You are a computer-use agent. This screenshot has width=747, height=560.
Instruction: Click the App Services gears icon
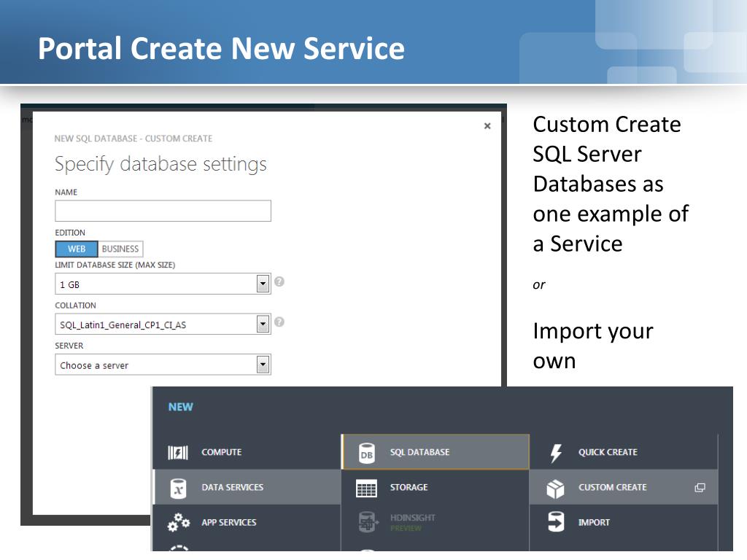pyautogui.click(x=178, y=522)
